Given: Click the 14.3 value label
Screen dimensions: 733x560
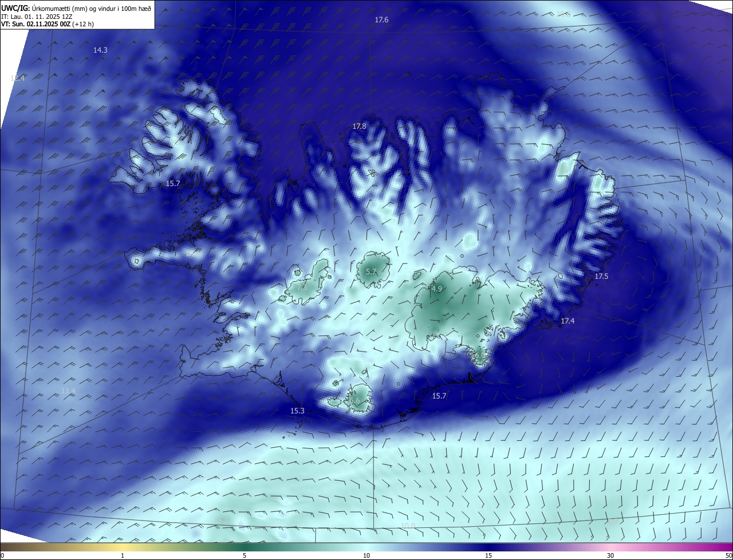Looking at the screenshot, I should (100, 50).
